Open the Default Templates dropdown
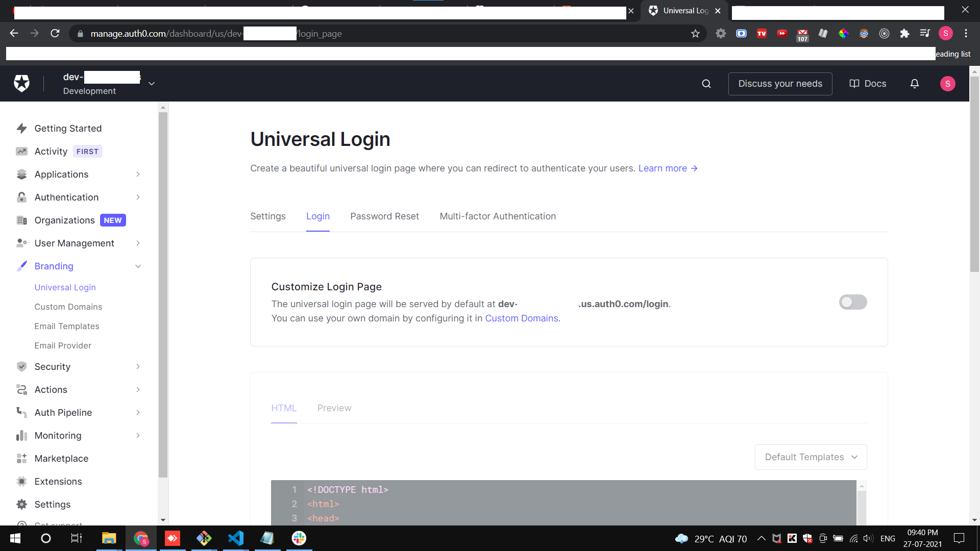Screen dimensions: 980x551 pos(811,457)
